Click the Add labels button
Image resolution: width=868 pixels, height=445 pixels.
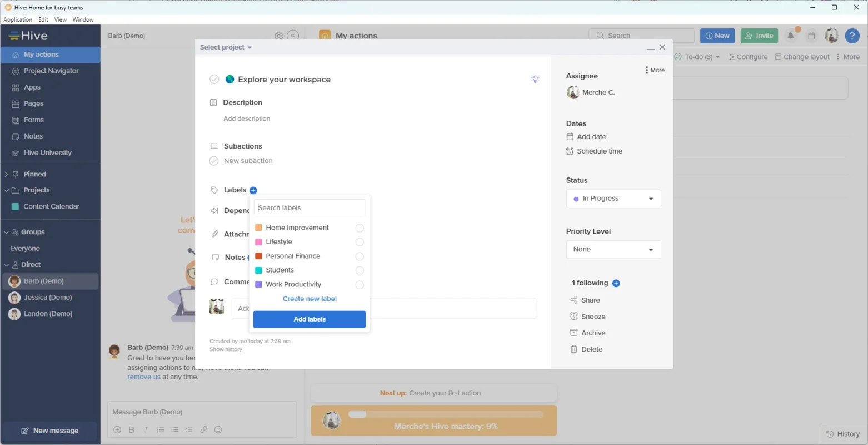click(x=310, y=319)
